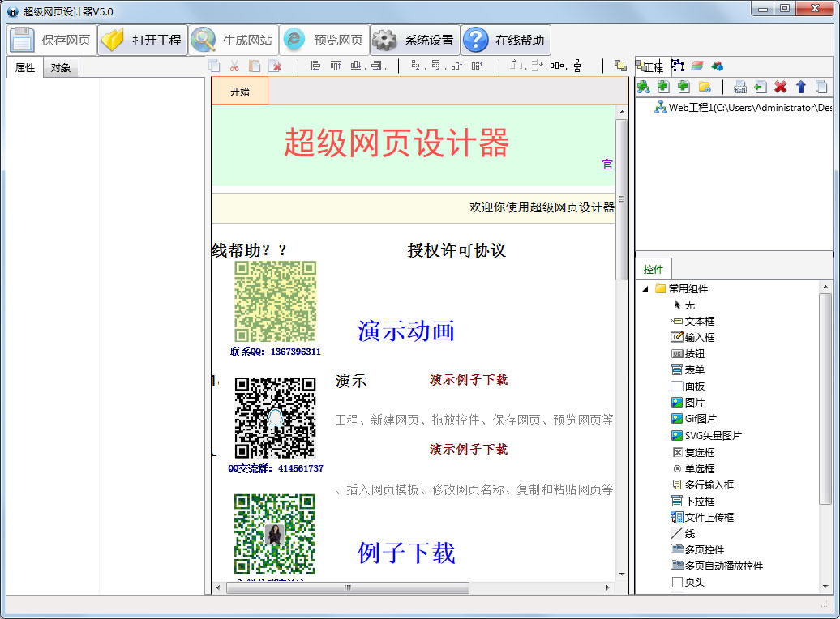Click the green plus add-page icon

coord(665,87)
